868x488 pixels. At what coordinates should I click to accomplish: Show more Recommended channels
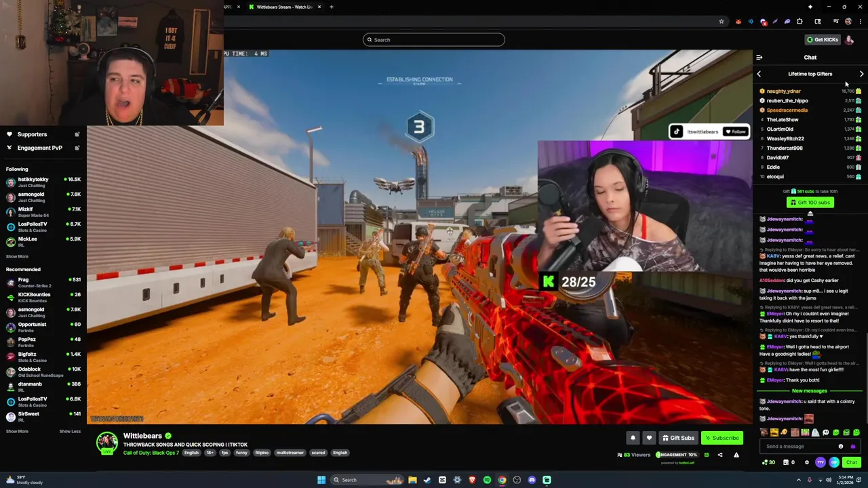[x=17, y=431]
